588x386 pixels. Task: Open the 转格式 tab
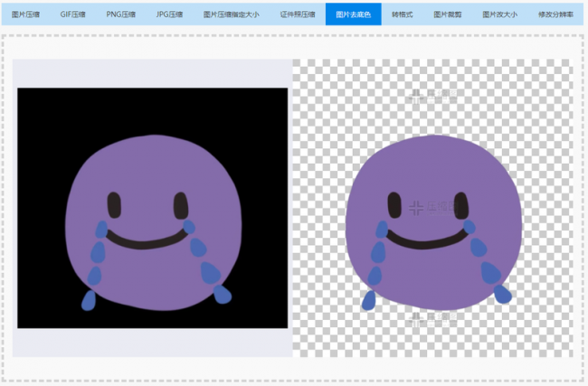pos(402,14)
